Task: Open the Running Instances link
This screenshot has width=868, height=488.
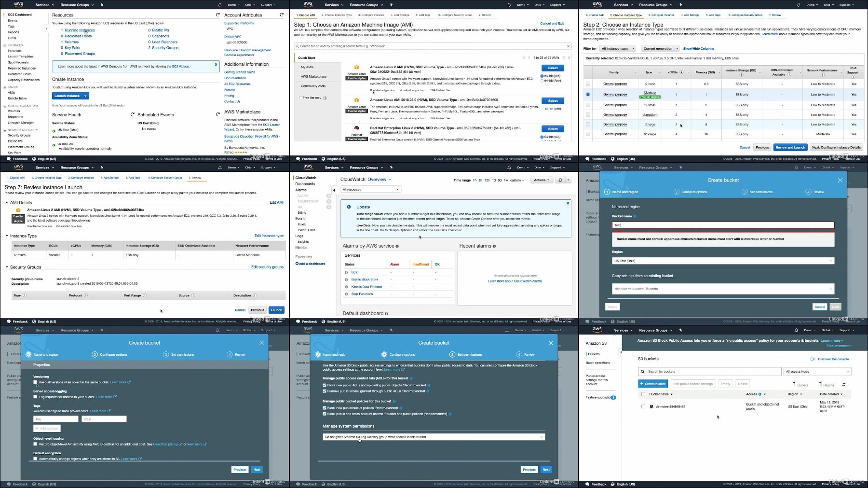Action: [80, 30]
